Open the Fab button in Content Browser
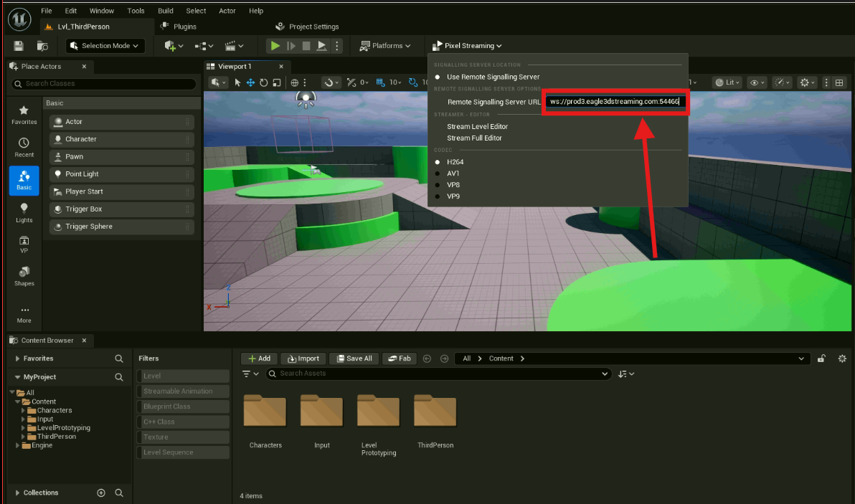Image resolution: width=855 pixels, height=504 pixels. click(x=399, y=358)
